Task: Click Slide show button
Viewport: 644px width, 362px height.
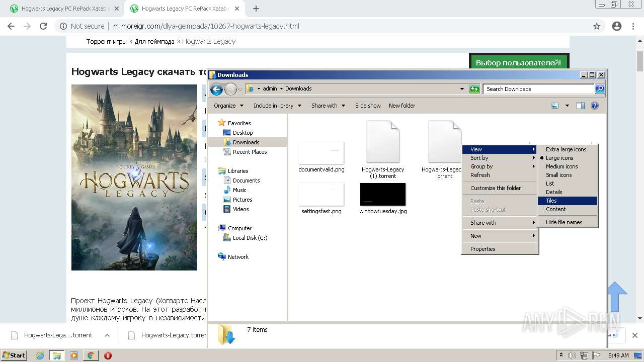Action: point(368,106)
